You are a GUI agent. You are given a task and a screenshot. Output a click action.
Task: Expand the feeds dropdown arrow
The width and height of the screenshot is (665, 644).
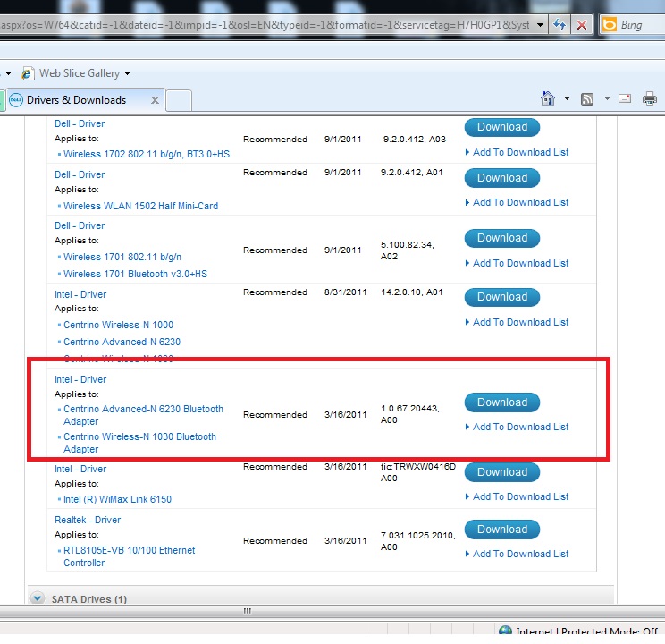(x=607, y=98)
